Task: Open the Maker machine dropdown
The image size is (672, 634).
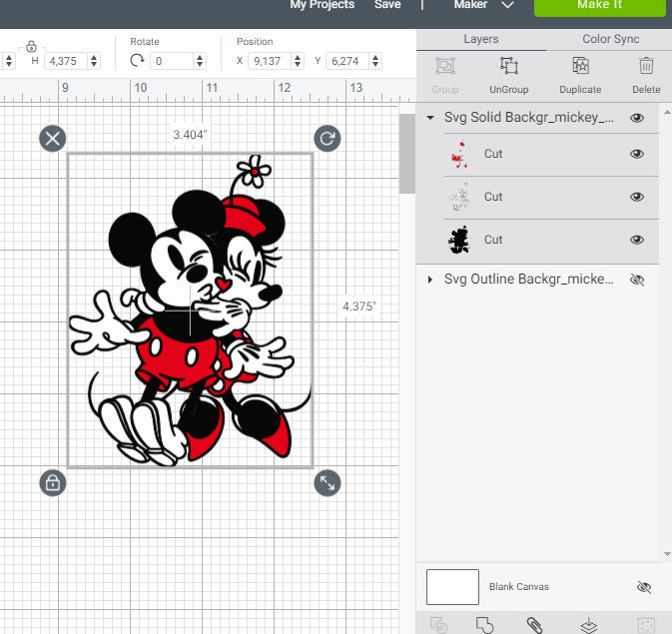Action: pyautogui.click(x=507, y=5)
